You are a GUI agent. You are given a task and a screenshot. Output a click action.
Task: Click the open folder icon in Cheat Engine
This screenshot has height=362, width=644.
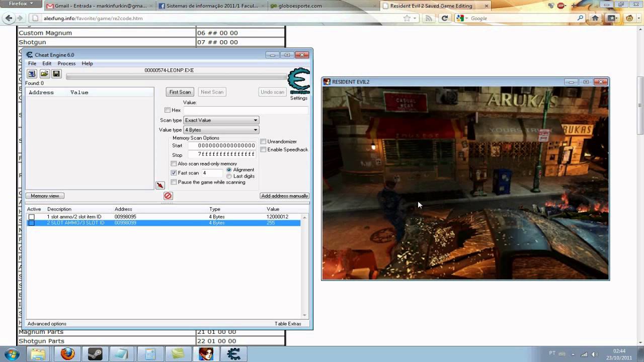(x=44, y=74)
